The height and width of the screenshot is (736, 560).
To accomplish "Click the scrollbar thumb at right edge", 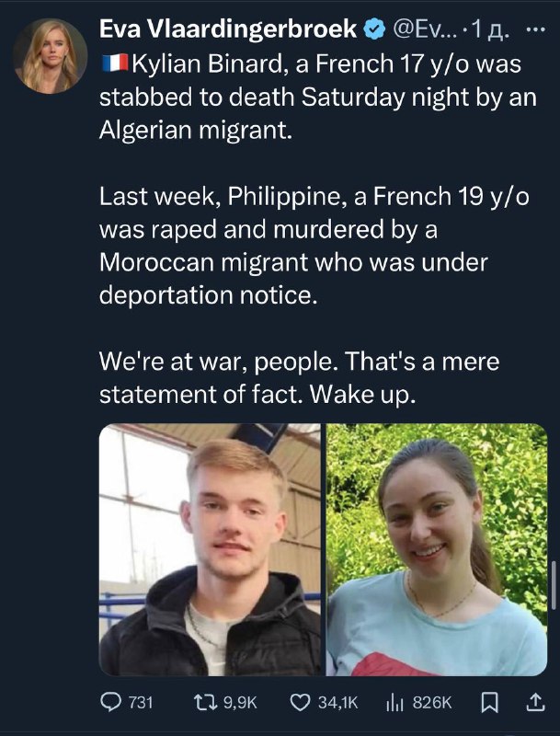I will 555,586.
